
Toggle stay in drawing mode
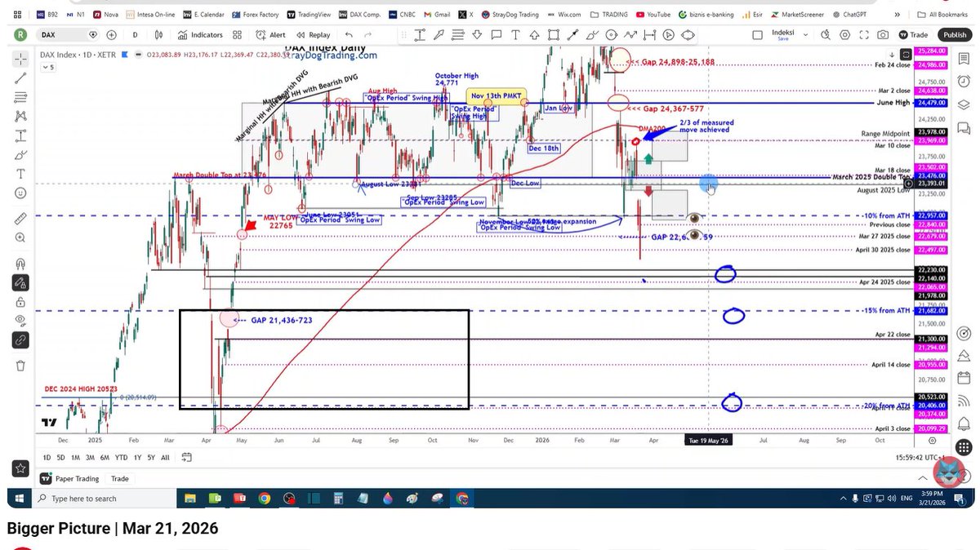pos(20,282)
